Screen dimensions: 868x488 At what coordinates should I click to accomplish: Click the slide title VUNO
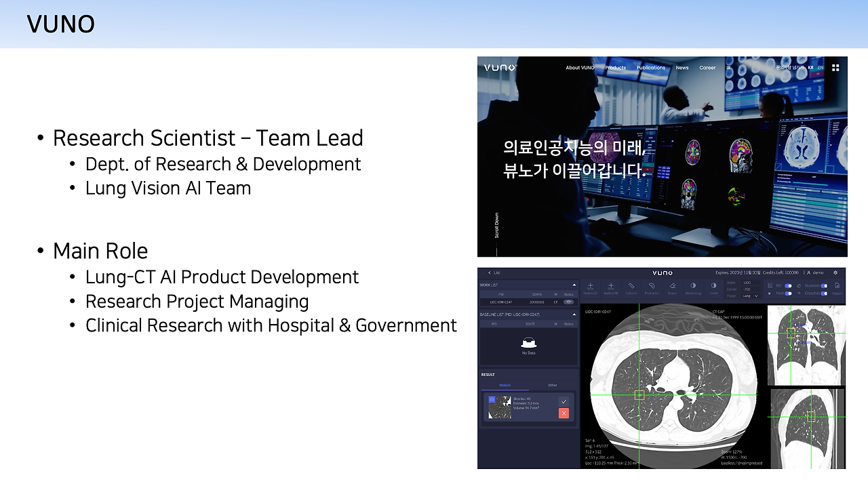point(61,24)
